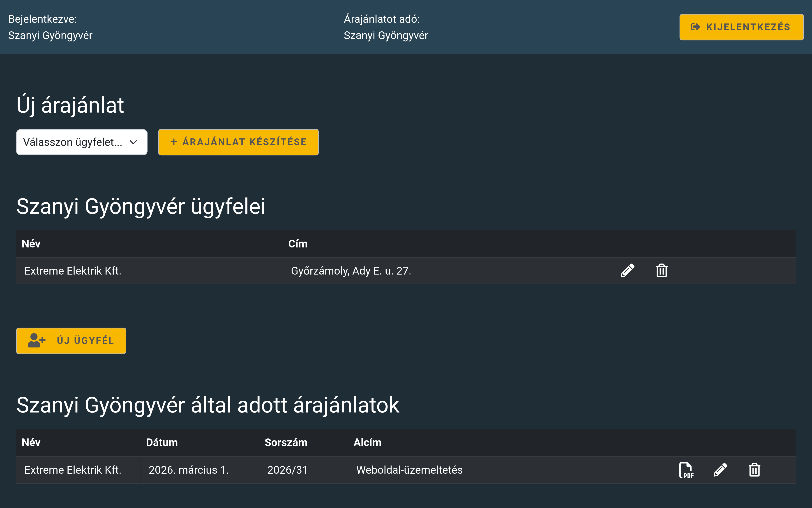The image size is (812, 508).
Task: Add a new client with ÚJ ÜGYFÉL
Action: pos(71,341)
